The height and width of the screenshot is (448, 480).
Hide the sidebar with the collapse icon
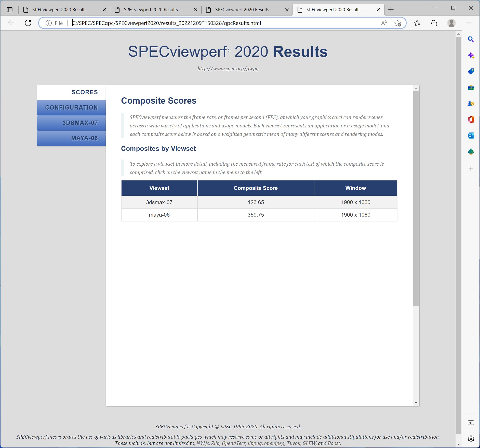[x=471, y=423]
